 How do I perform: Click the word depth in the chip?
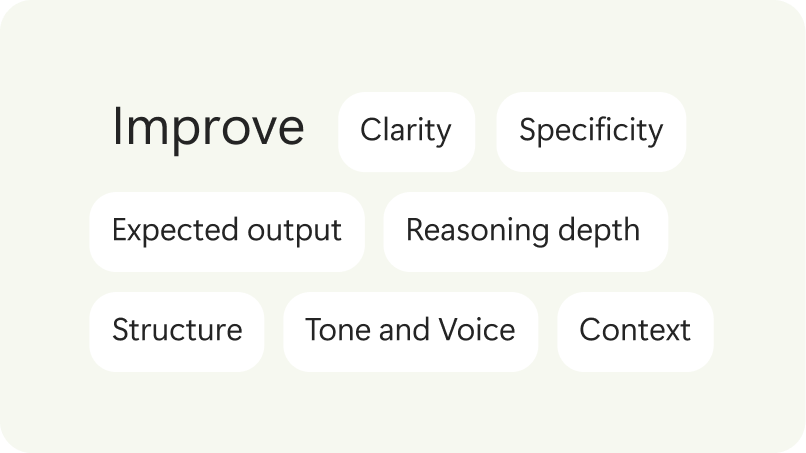(x=599, y=230)
